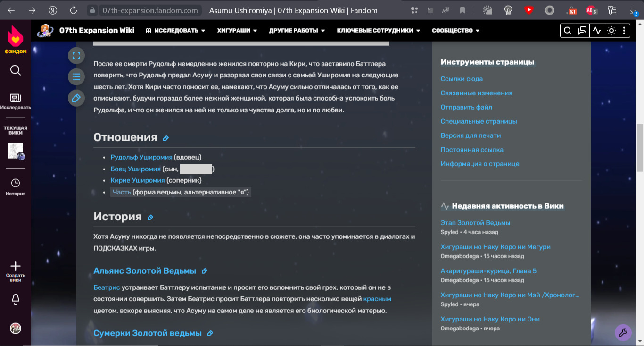Expand the ХИГУРАШИ dropdown menu

coord(237,31)
